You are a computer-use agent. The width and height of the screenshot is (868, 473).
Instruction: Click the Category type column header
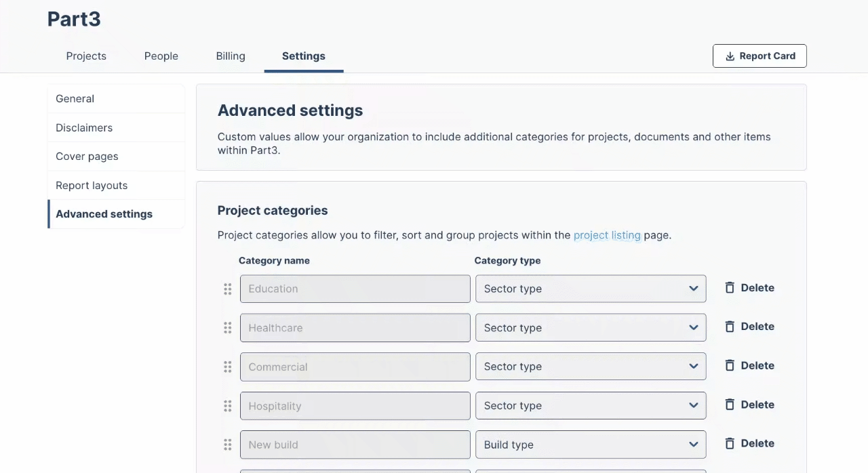[x=507, y=260]
